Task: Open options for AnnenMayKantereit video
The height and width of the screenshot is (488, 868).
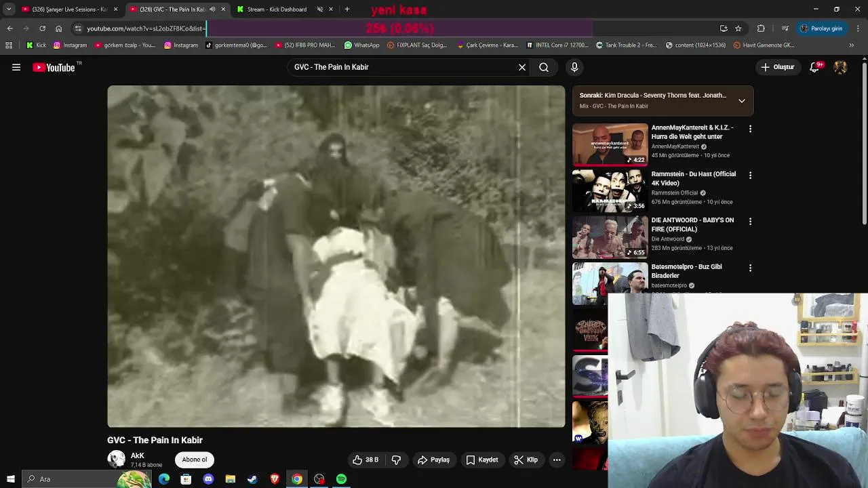Action: pyautogui.click(x=750, y=129)
